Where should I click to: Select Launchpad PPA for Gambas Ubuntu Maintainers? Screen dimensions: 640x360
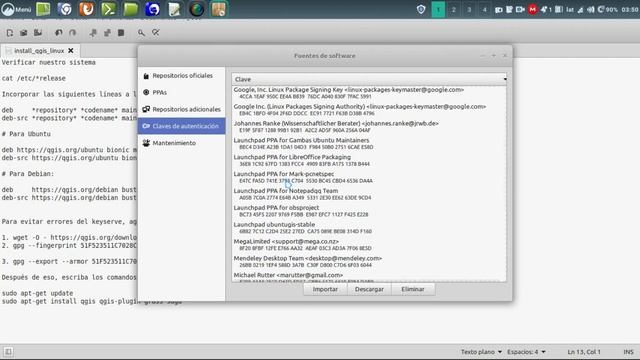click(x=369, y=143)
